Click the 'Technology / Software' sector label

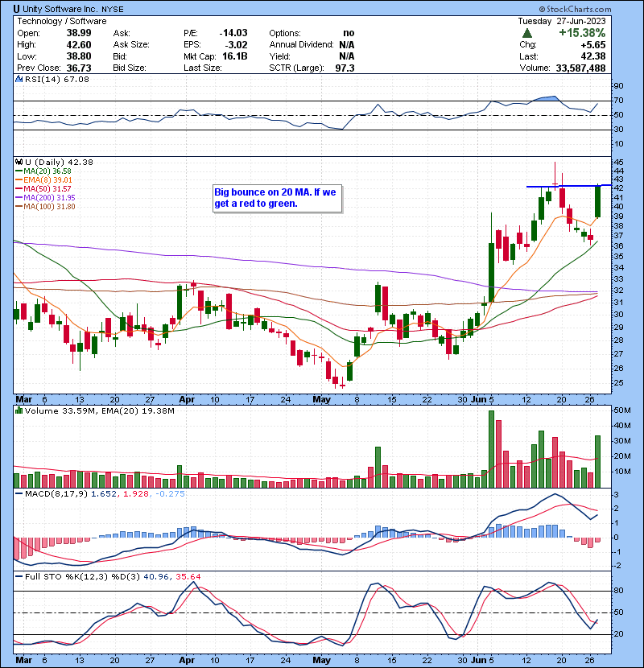tap(62, 21)
